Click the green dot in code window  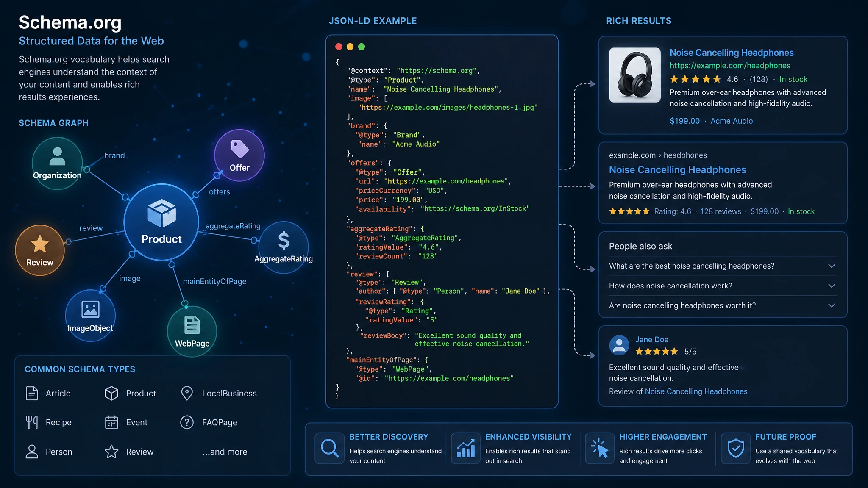click(362, 47)
